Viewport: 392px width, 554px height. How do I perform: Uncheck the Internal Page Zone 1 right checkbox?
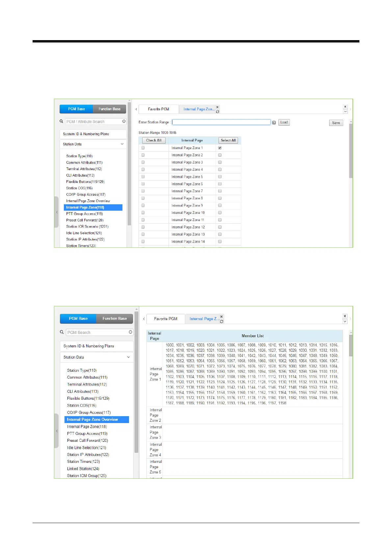pyautogui.click(x=220, y=148)
